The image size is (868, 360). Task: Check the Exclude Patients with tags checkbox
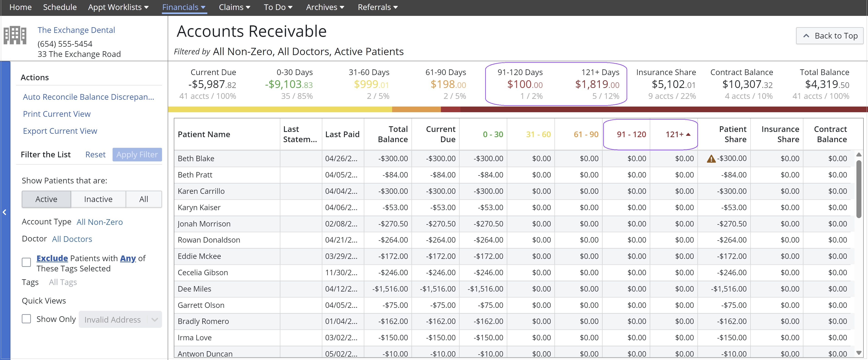(26, 262)
